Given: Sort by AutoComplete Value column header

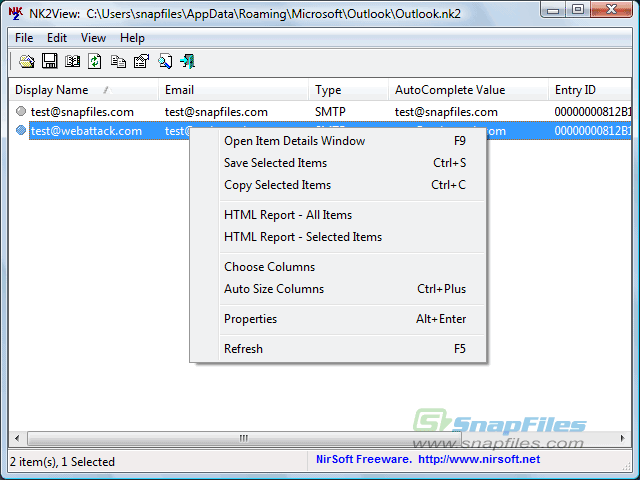Looking at the screenshot, I should click(x=469, y=90).
